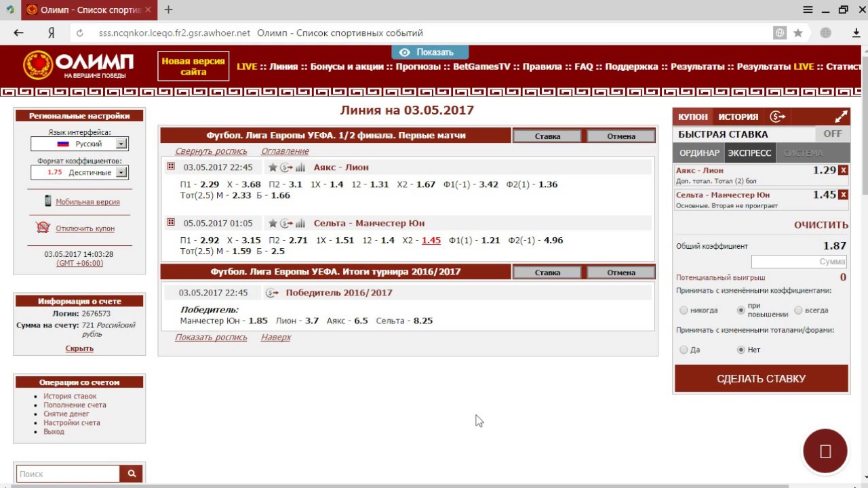Toggle quick bet OFF switch

click(x=832, y=134)
